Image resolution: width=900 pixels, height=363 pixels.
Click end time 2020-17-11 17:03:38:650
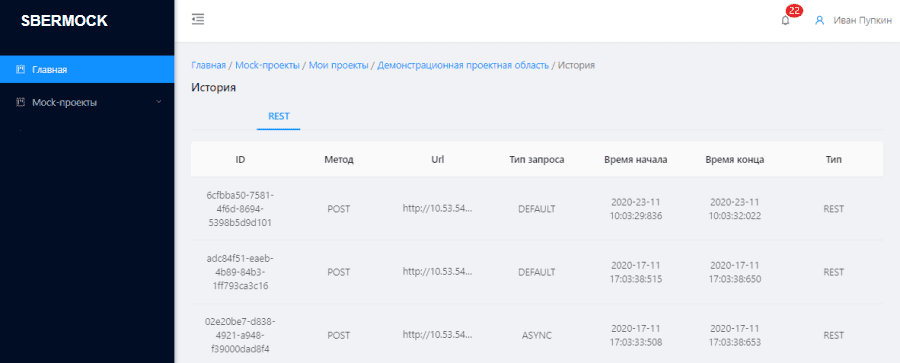click(735, 272)
